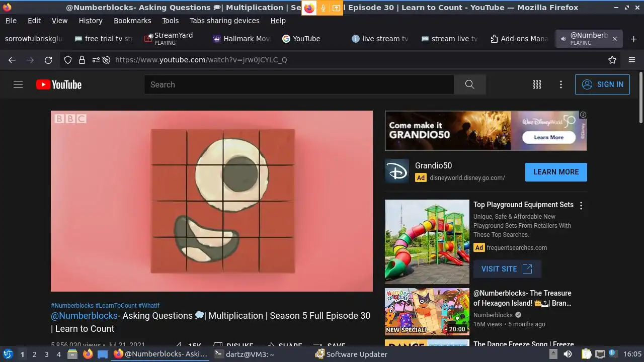Click the Numberblocks video player
The image size is (644, 362).
coord(212,201)
